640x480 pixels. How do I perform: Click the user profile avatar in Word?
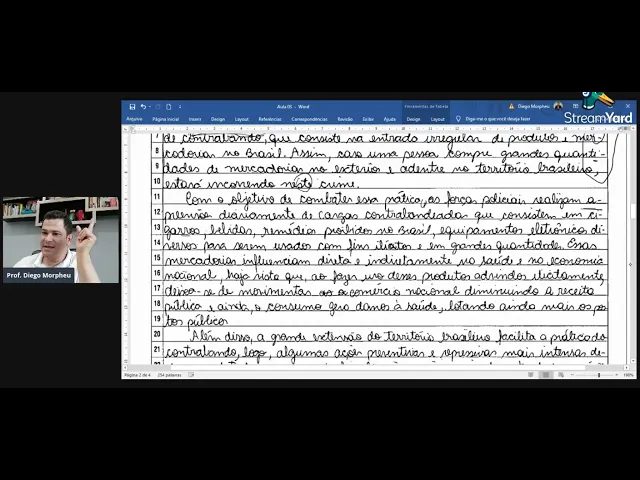pyautogui.click(x=558, y=106)
